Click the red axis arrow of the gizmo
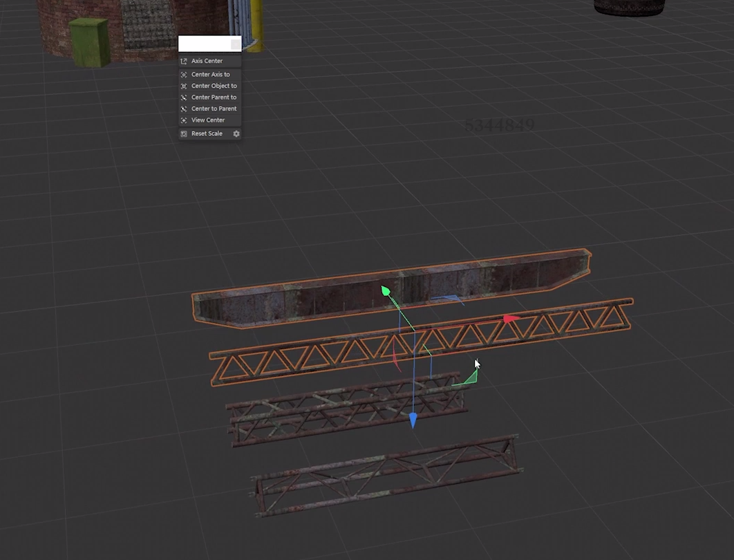The width and height of the screenshot is (734, 560). click(x=511, y=319)
